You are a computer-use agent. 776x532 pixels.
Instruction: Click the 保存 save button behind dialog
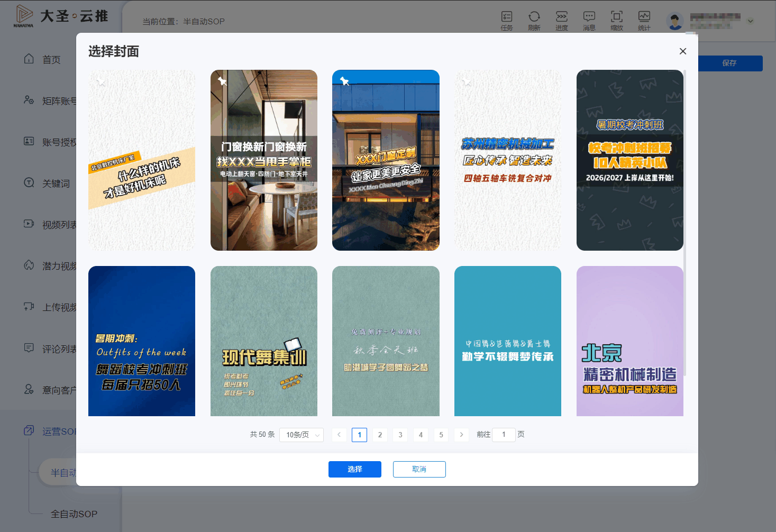[x=730, y=63]
